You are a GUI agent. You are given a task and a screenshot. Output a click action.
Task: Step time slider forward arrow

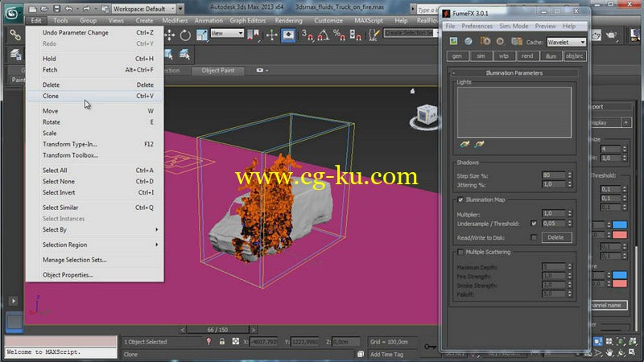point(254,330)
